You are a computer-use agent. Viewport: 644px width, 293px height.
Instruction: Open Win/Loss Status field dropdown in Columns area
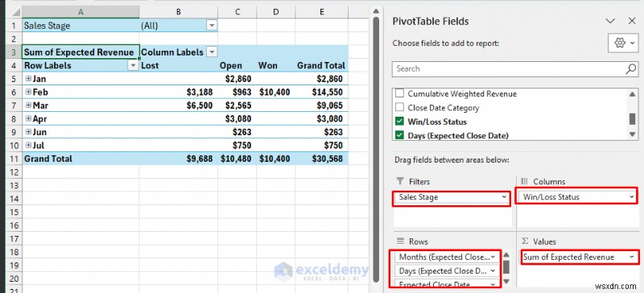(x=631, y=197)
